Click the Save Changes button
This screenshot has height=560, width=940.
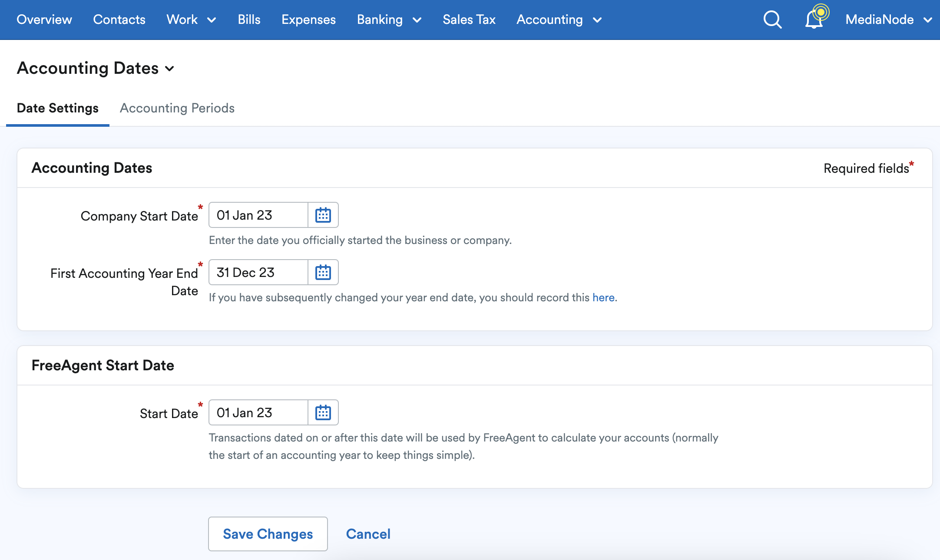point(268,534)
